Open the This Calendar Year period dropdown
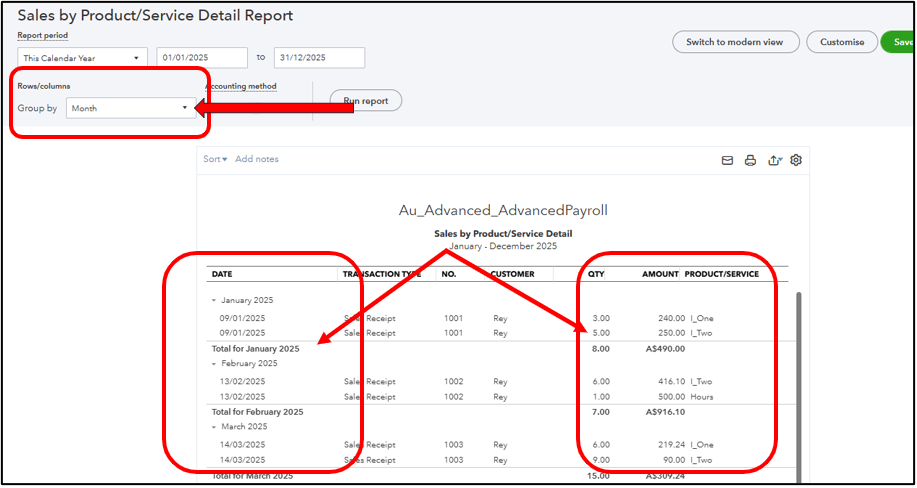917x488 pixels. click(82, 58)
